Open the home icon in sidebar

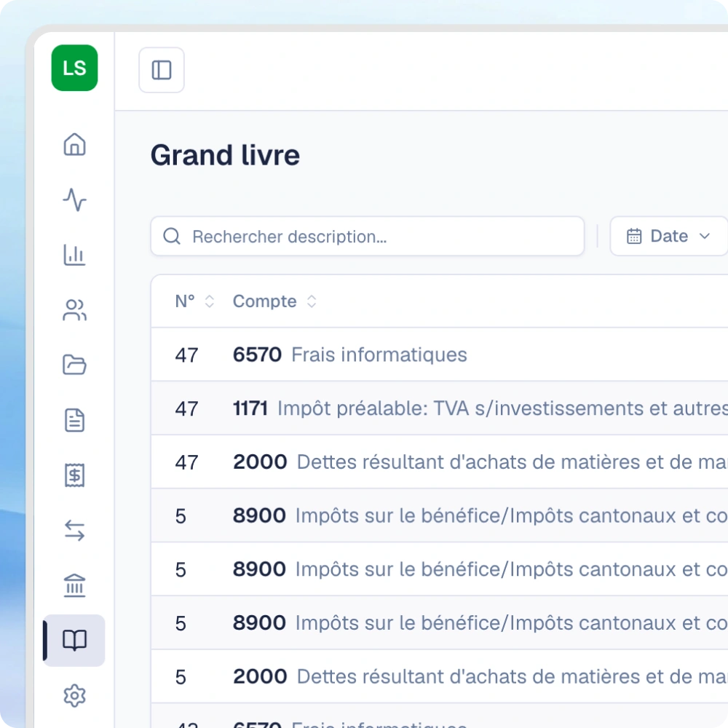[x=74, y=144]
